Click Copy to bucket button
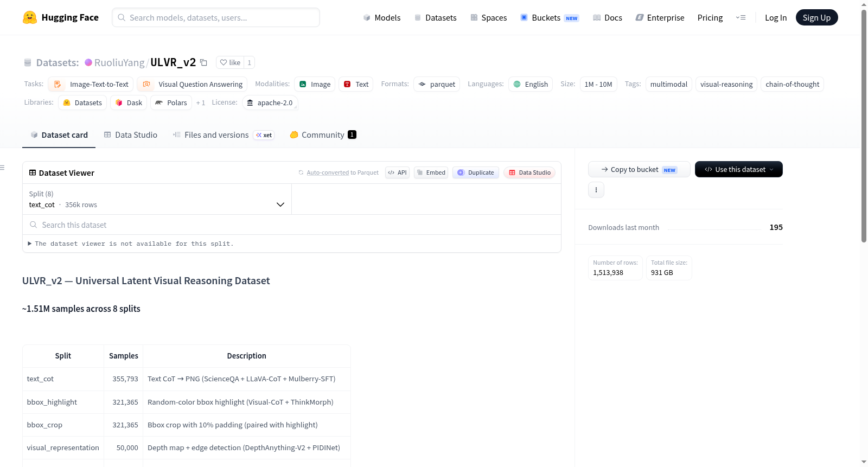The width and height of the screenshot is (868, 467). 639,169
